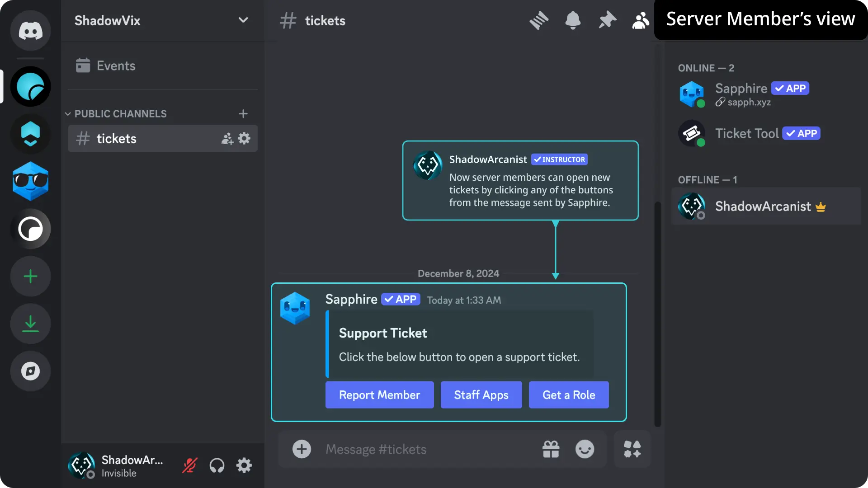Click Sapphire bot avatar on the message

(x=295, y=308)
